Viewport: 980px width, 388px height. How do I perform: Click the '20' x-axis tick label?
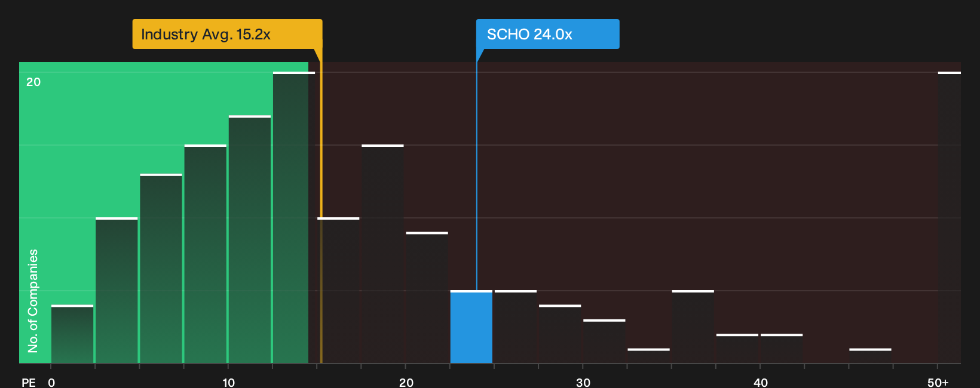(406, 382)
